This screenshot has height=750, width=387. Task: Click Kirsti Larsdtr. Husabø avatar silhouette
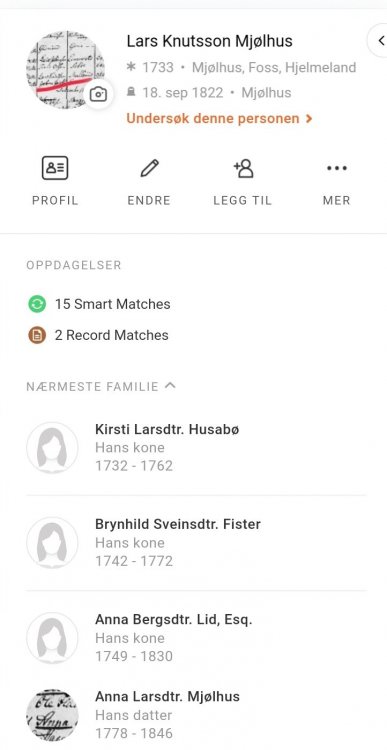[52, 448]
